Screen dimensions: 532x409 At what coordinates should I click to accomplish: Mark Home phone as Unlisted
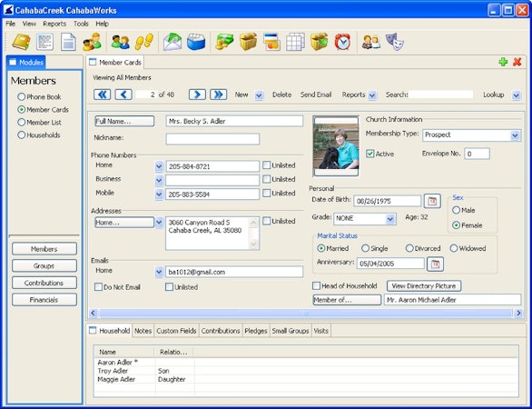(267, 165)
